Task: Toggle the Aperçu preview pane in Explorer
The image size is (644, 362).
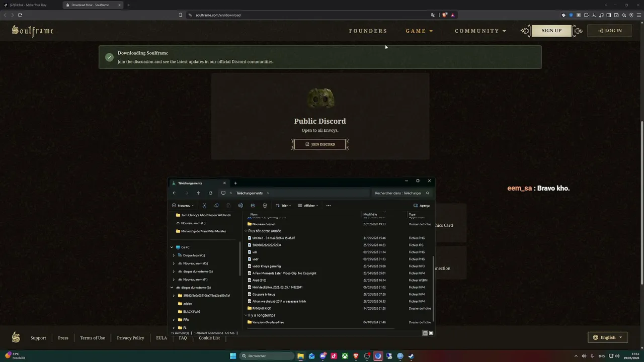Action: coord(422,206)
